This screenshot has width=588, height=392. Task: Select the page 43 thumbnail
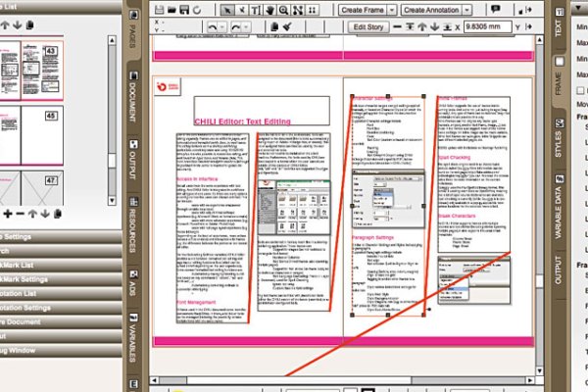(42, 71)
